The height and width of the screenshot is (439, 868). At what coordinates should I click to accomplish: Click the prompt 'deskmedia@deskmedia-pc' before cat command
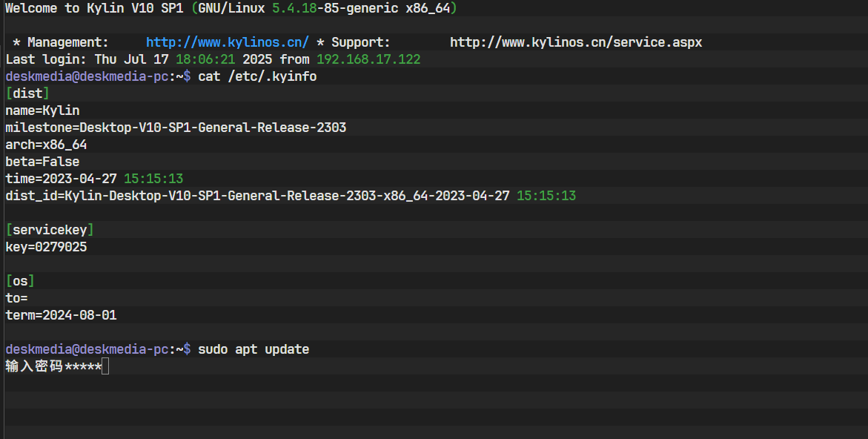point(87,76)
